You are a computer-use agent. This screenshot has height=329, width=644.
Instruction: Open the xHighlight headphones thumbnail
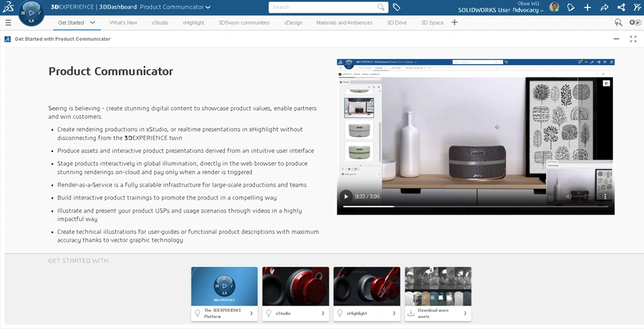coord(367,286)
